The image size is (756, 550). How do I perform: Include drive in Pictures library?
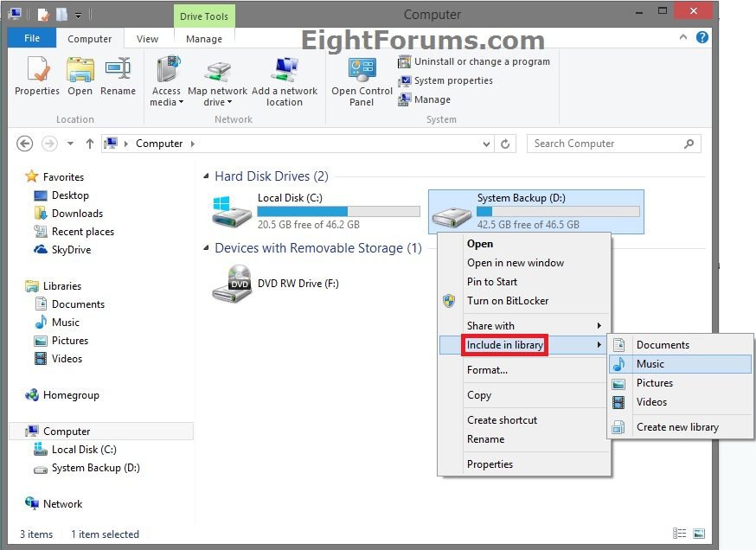point(680,383)
